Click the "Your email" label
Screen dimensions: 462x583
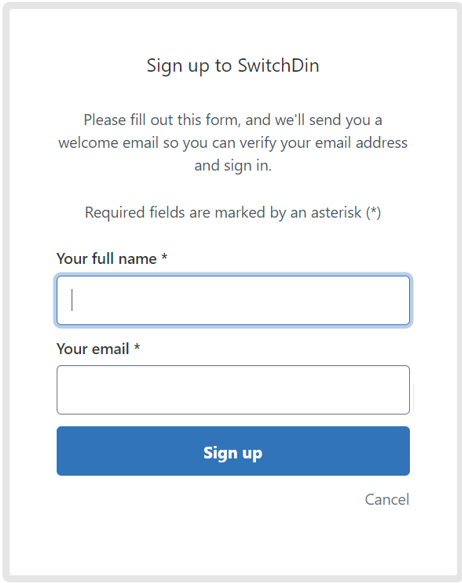tap(93, 349)
